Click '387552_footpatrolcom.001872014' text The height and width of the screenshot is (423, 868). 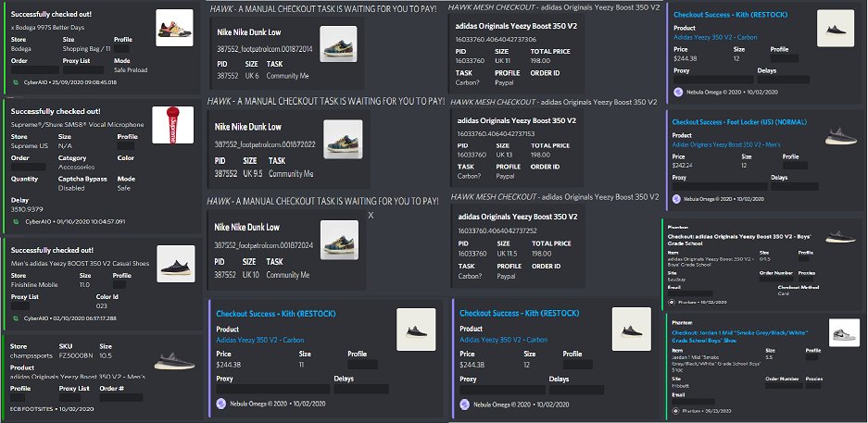[265, 50]
